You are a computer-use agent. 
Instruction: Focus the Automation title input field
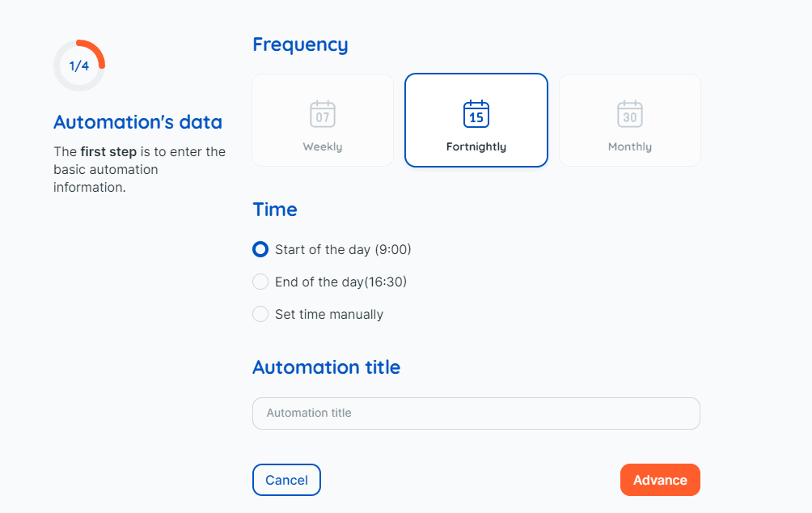[476, 413]
